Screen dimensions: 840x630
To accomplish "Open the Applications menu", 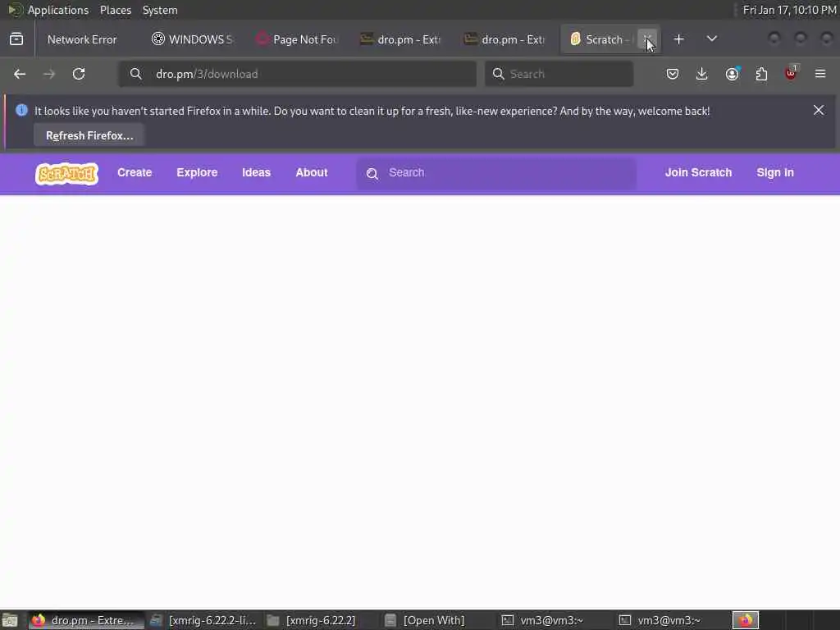I will pyautogui.click(x=58, y=10).
